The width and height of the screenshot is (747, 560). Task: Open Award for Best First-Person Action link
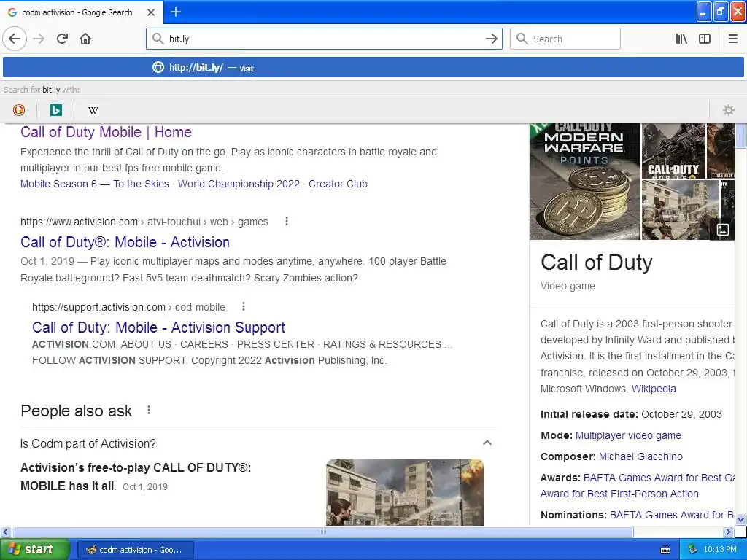click(x=619, y=494)
